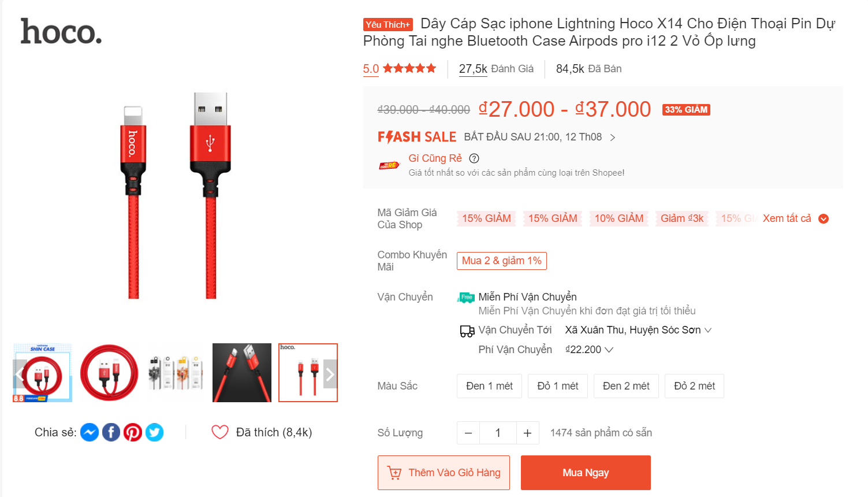The image size is (868, 497).
Task: Click Thêm Vào Giỏ Hàng button
Action: point(444,473)
